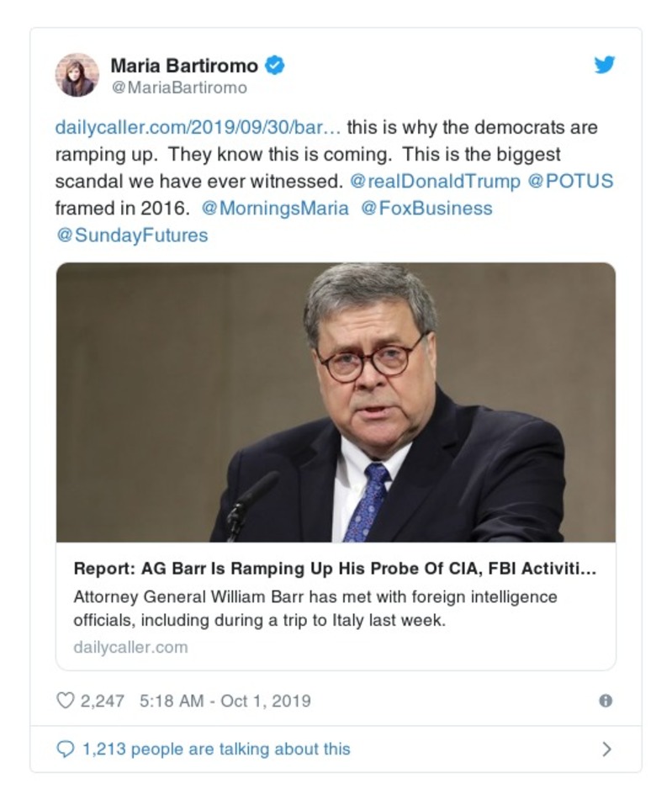Screen dimensions: 672x805
Task: Click the heart like icon
Action: coord(65,700)
